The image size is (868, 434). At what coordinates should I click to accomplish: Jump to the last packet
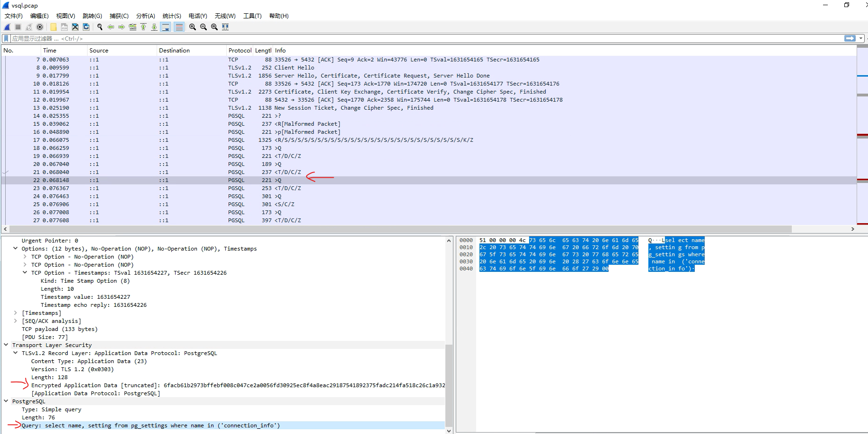(154, 27)
